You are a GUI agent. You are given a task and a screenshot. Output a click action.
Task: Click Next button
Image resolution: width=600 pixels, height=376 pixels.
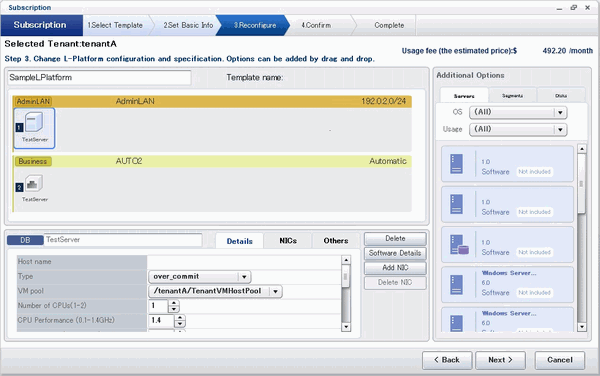point(500,360)
